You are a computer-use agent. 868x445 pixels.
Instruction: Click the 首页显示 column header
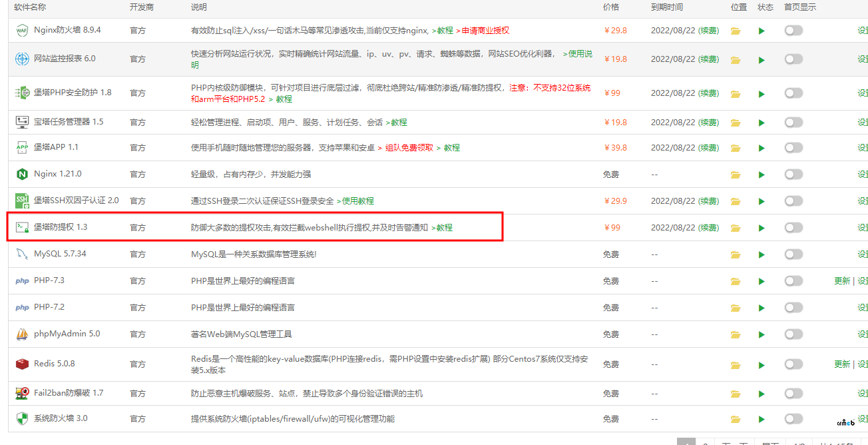click(800, 7)
